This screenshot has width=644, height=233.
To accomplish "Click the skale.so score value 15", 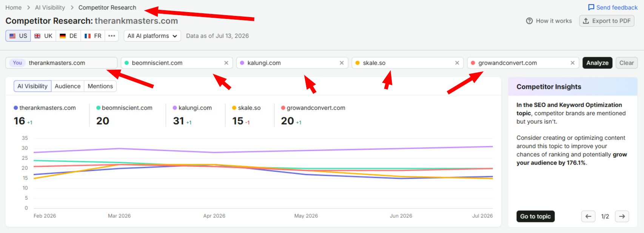I will (x=238, y=121).
